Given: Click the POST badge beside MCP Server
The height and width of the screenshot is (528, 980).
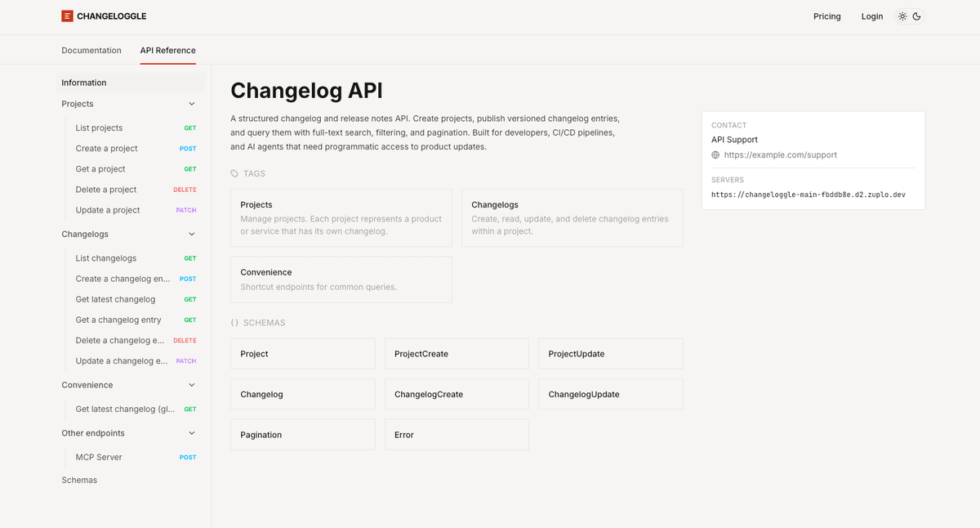Looking at the screenshot, I should [x=187, y=457].
